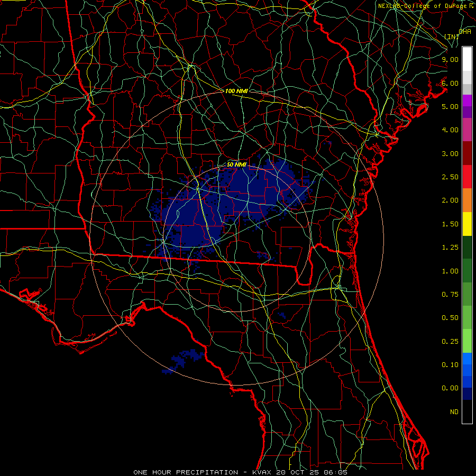Screen dimensions: 476x476
Task: Click the ND legend label
Action: [x=454, y=412]
